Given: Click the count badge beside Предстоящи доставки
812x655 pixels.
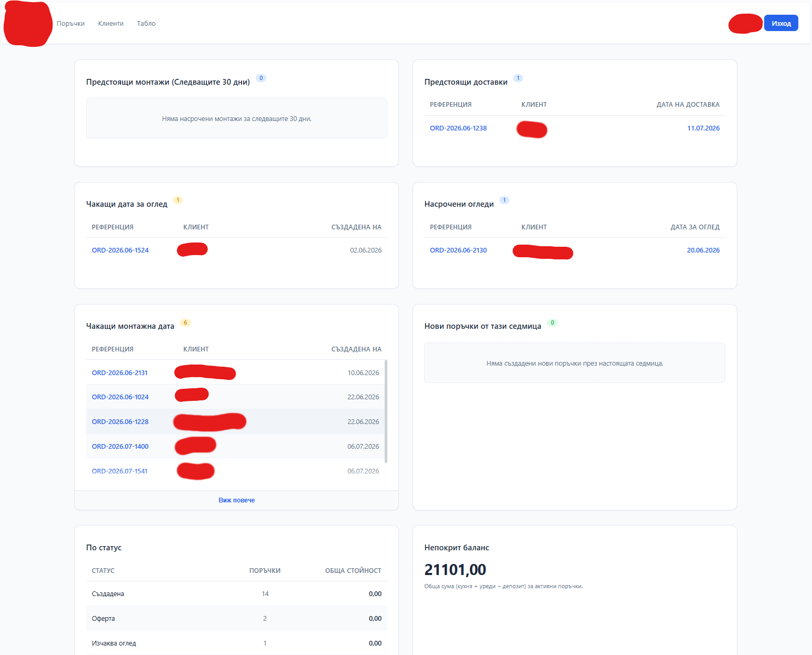Looking at the screenshot, I should [x=518, y=78].
